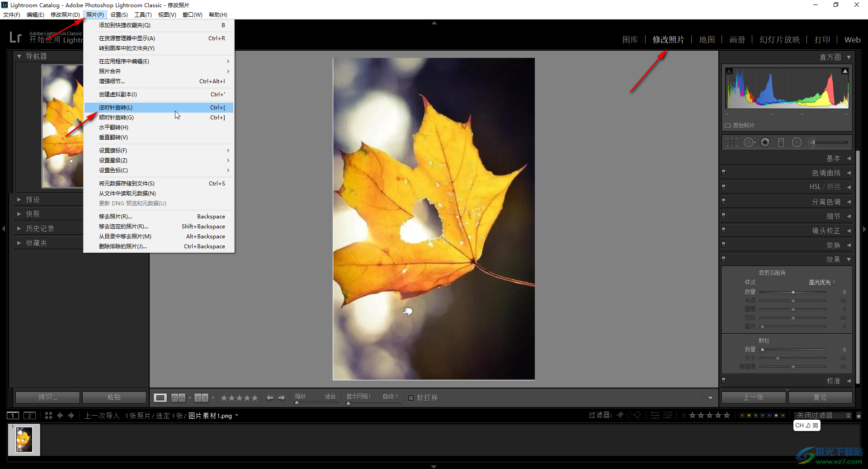The width and height of the screenshot is (868, 469).
Task: Click the previous photo left arrow in toolbar
Action: pyautogui.click(x=270, y=398)
